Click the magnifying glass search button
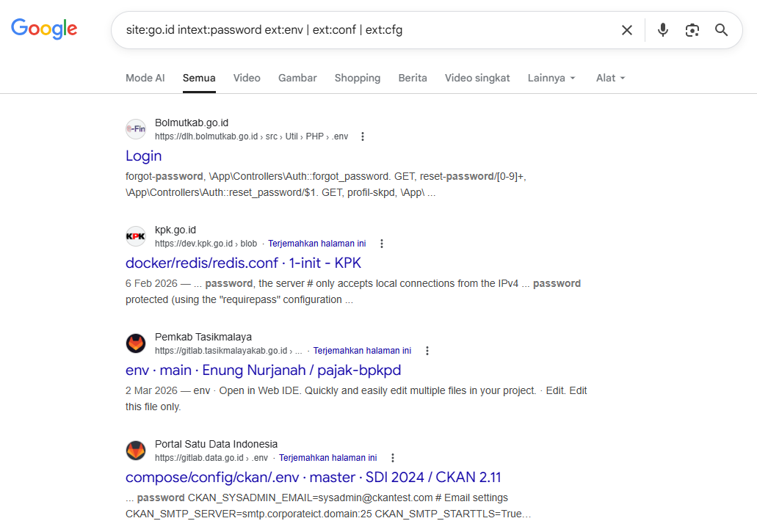Screen dimensions: 757x532 click(x=722, y=30)
